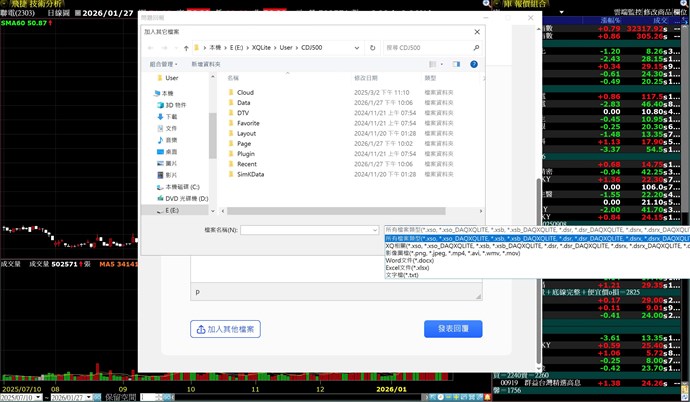Open the Cloud folder

point(245,92)
